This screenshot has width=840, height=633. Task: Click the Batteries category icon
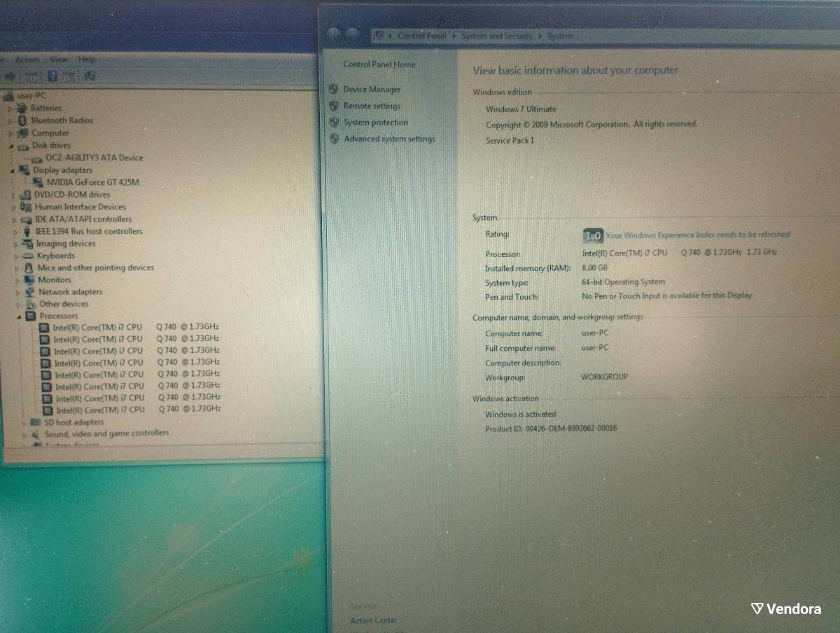(23, 109)
